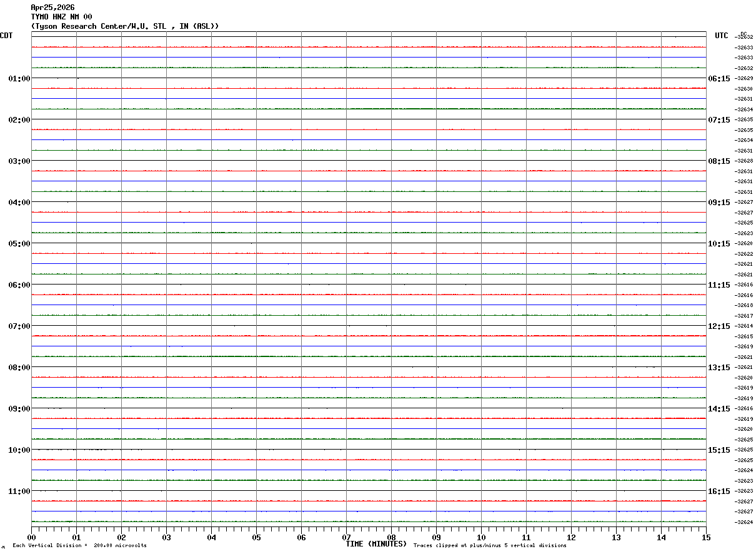Click the DC offset value -32614

coord(744,326)
